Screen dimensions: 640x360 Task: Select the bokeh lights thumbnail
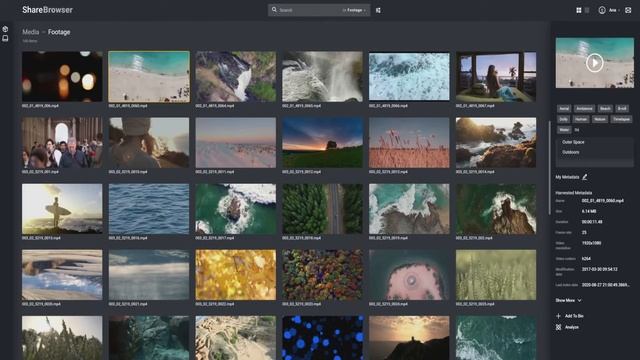click(x=62, y=76)
